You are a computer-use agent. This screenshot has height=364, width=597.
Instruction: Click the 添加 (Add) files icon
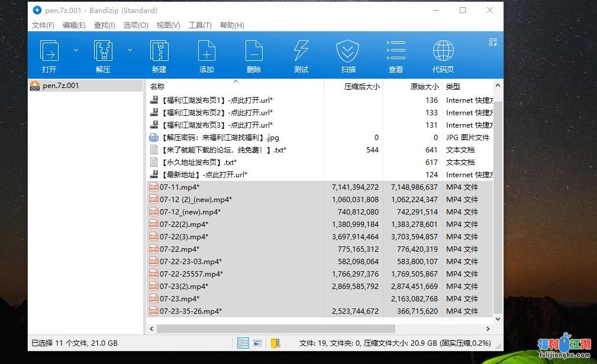(x=206, y=52)
